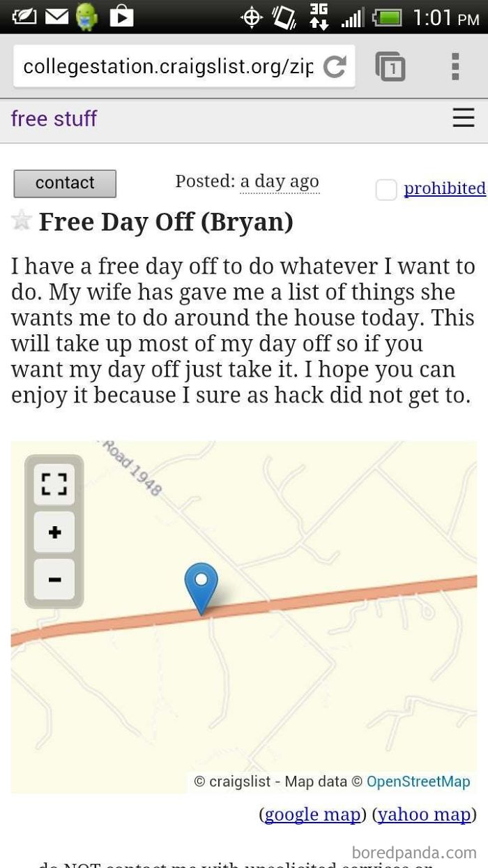This screenshot has height=868, width=488.
Task: Navigate to the free stuff category
Action: pyautogui.click(x=54, y=119)
